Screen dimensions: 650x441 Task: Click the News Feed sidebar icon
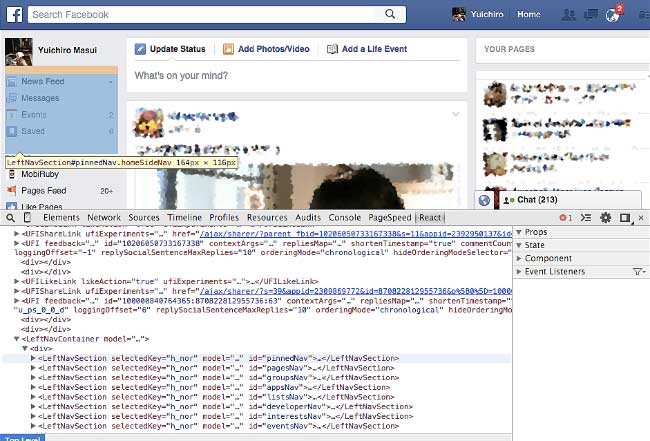tap(12, 82)
